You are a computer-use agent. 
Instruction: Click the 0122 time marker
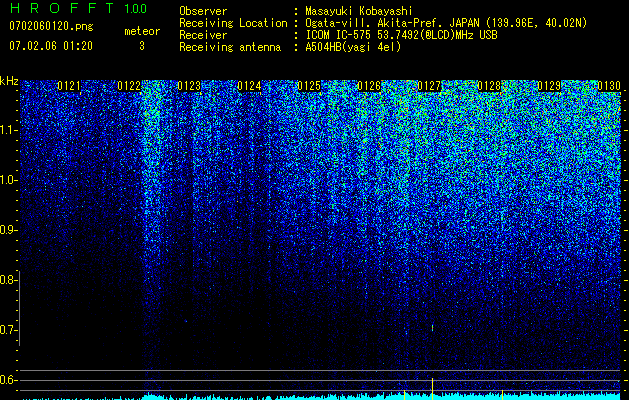coord(129,86)
